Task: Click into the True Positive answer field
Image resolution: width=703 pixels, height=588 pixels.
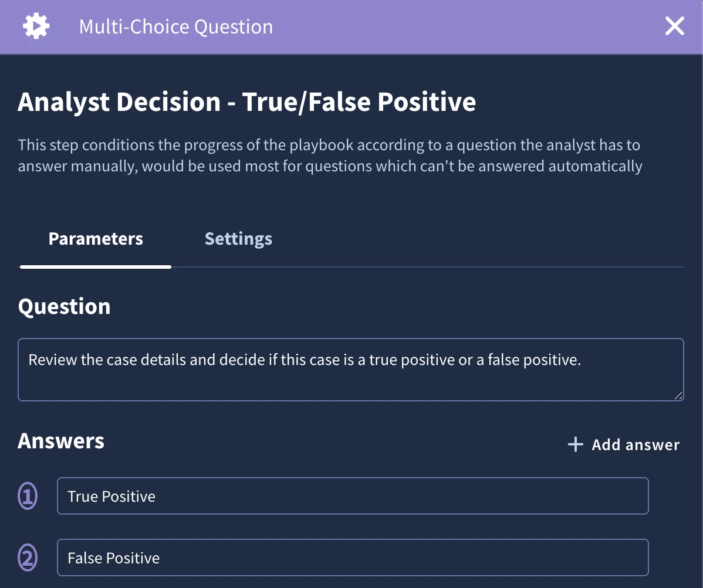Action: click(x=353, y=496)
